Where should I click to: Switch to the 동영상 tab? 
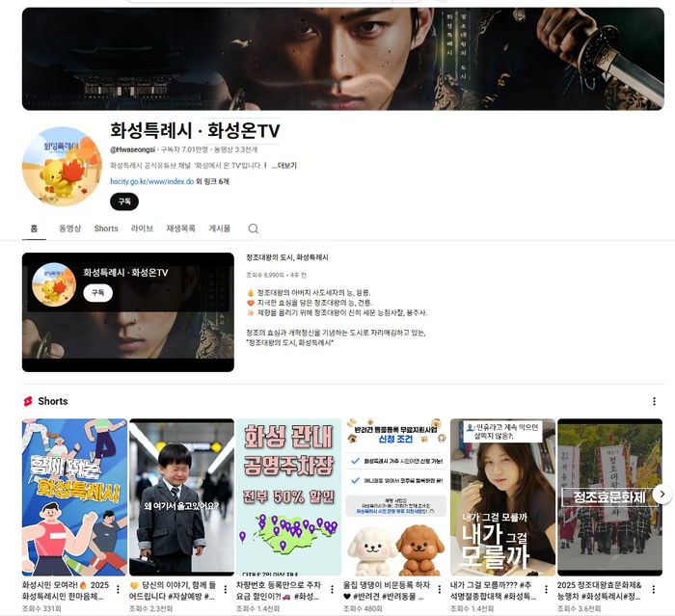69,228
